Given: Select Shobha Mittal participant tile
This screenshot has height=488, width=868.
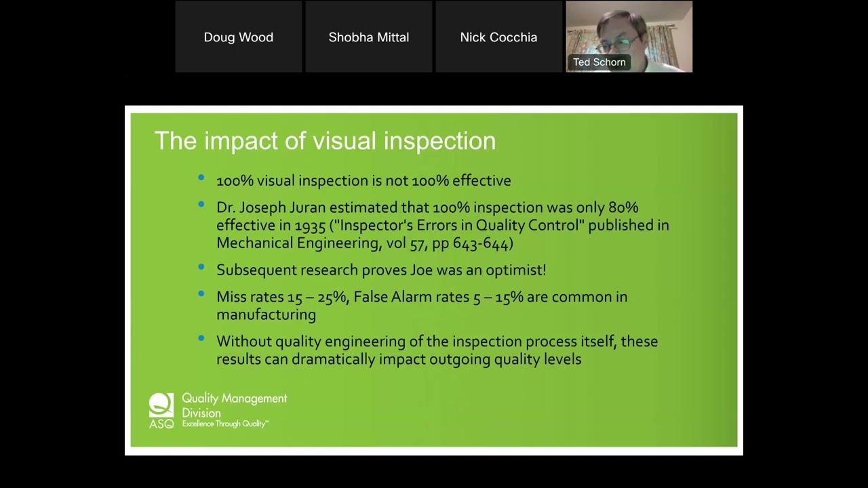Looking at the screenshot, I should (369, 37).
